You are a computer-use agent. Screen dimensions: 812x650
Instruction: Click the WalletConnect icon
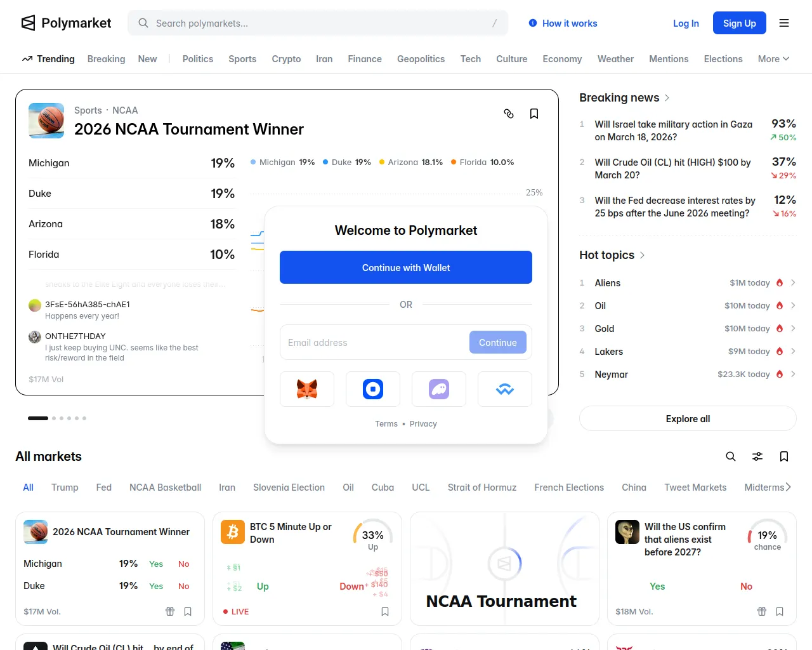tap(505, 389)
